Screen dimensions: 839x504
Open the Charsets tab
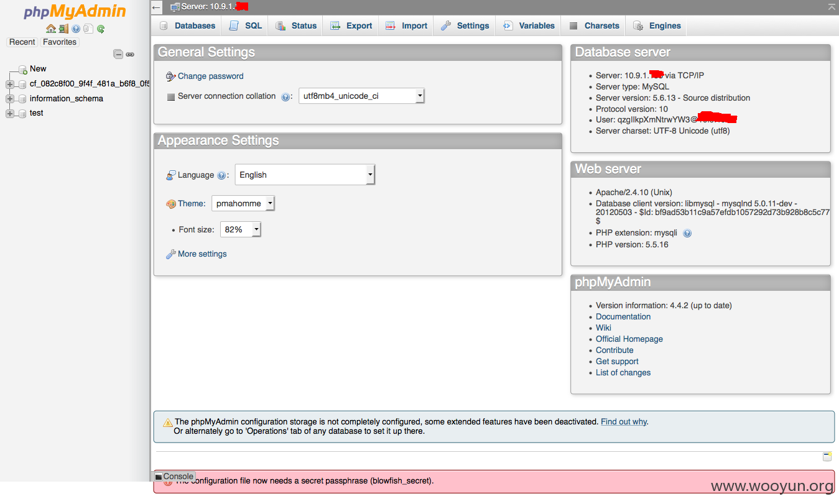(594, 25)
